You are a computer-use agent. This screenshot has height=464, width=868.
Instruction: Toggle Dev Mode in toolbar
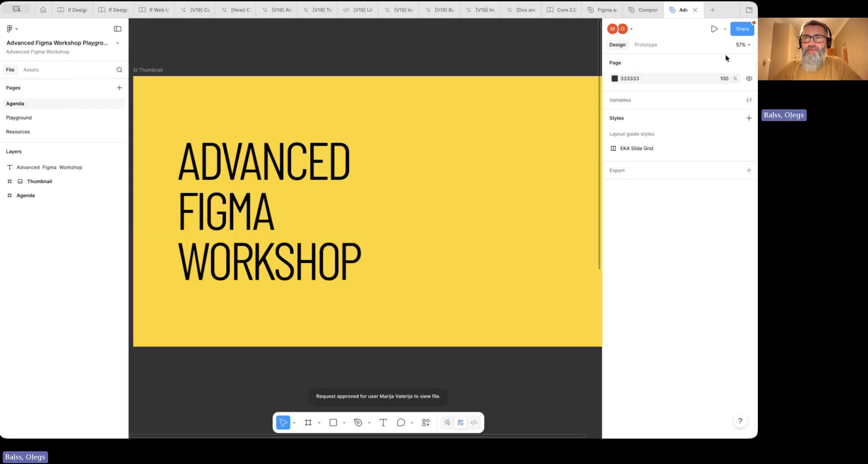tap(474, 423)
